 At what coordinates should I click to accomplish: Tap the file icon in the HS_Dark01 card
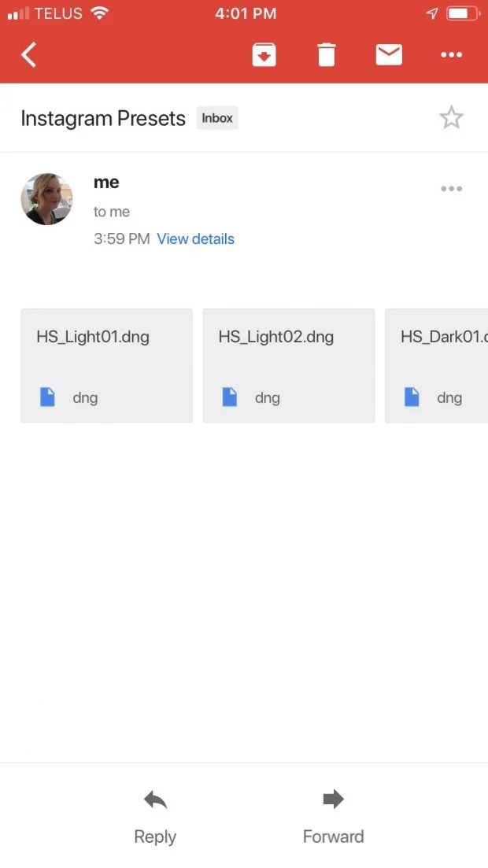tap(412, 397)
